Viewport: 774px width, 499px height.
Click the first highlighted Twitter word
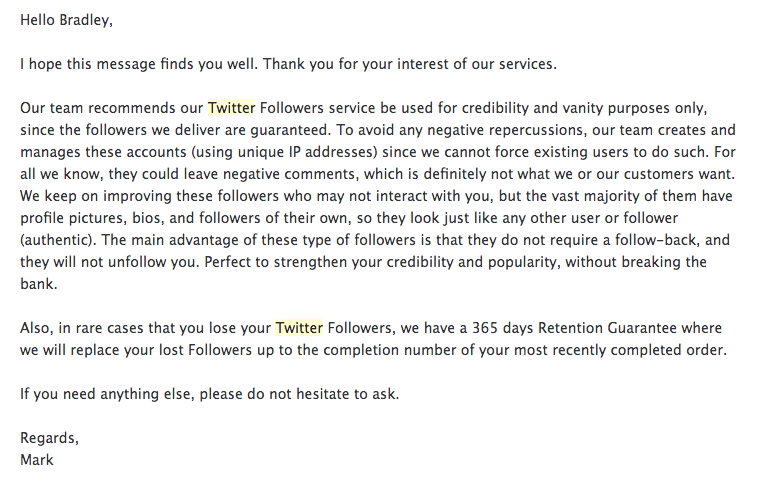231,108
